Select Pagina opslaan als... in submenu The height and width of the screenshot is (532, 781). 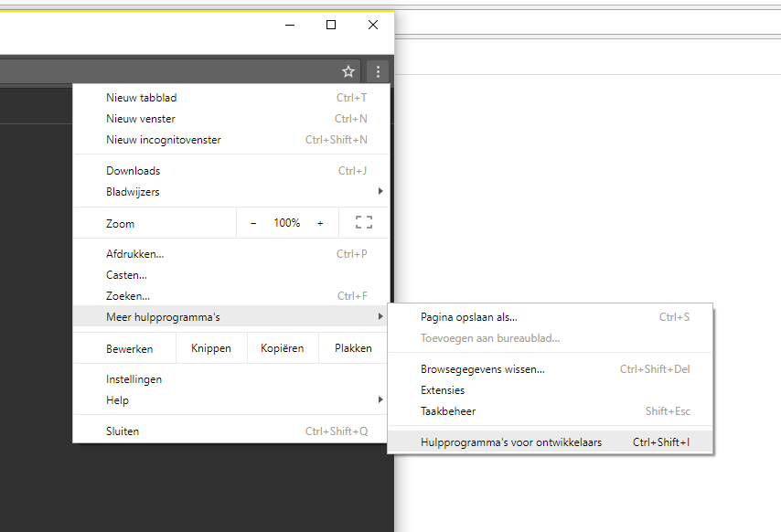[x=551, y=317]
